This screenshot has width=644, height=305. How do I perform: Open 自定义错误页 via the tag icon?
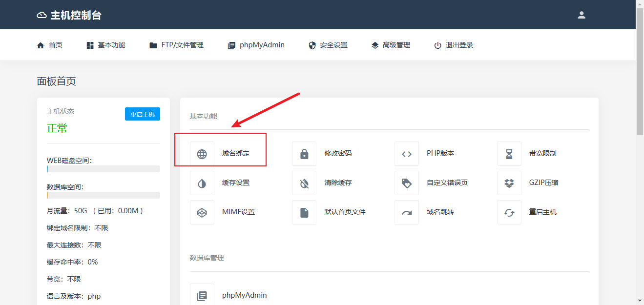[x=407, y=183]
